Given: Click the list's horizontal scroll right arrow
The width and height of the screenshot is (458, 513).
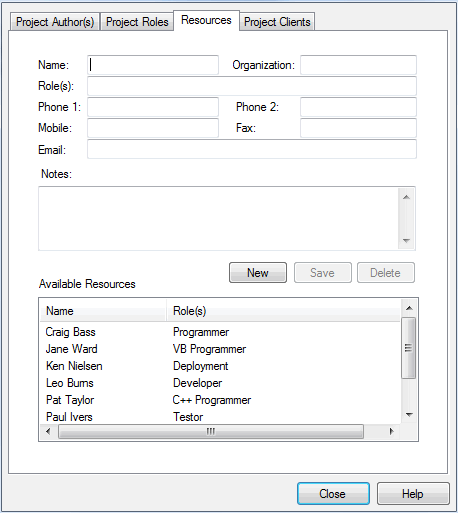Looking at the screenshot, I should click(391, 431).
